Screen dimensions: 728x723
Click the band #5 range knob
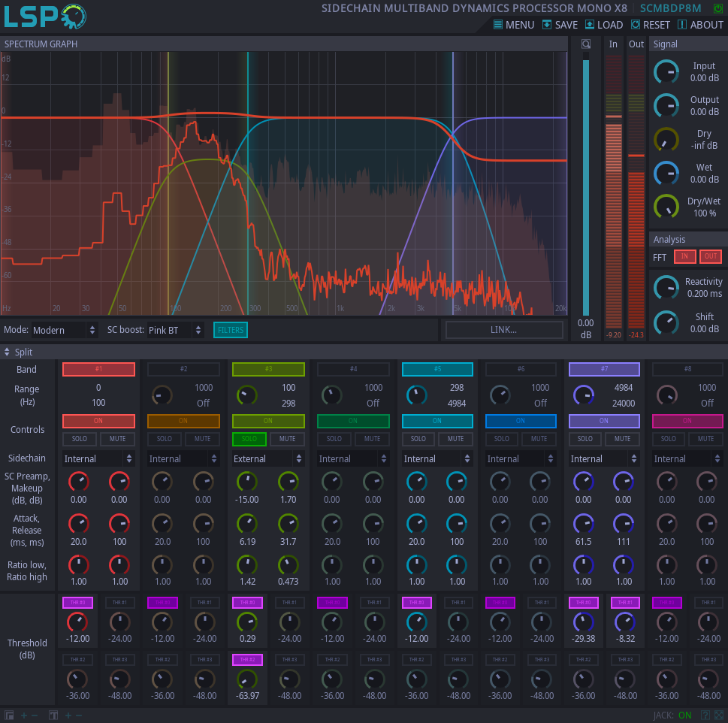click(416, 395)
